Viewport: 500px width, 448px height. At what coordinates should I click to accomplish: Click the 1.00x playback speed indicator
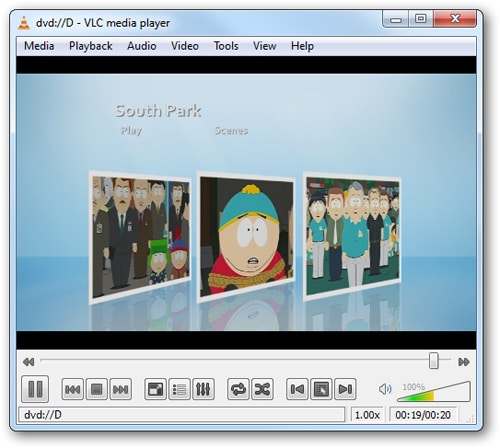click(367, 415)
